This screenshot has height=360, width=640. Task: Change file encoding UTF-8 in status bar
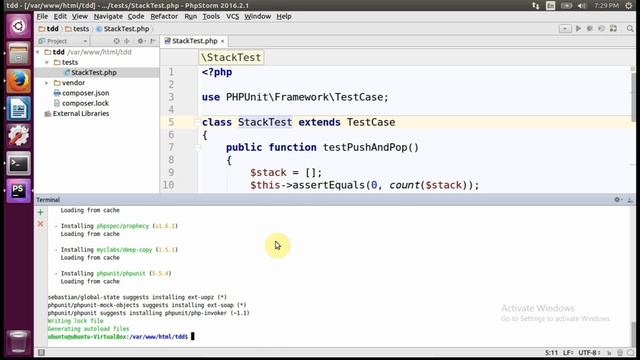pyautogui.click(x=589, y=353)
